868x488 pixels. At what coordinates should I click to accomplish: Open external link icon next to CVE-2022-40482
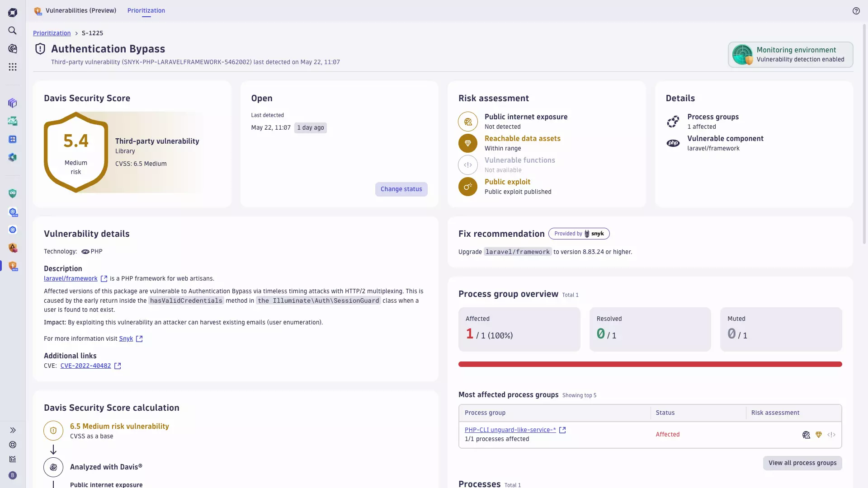118,366
